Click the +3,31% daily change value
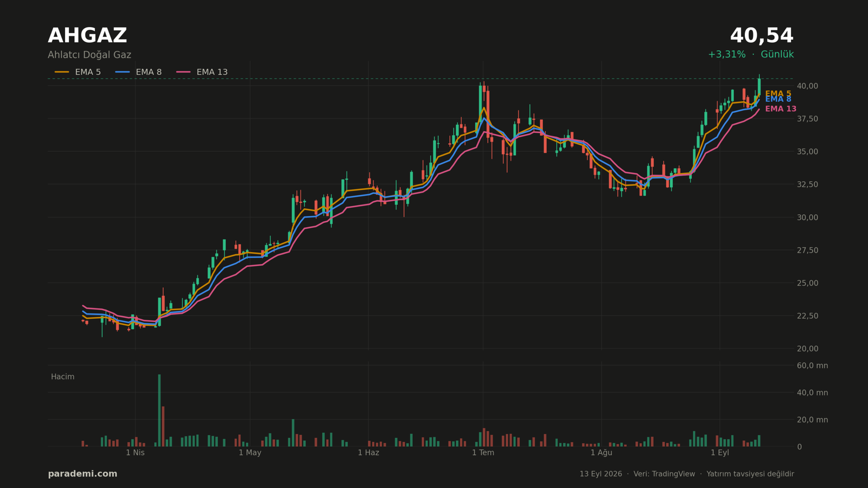The width and height of the screenshot is (868, 488). [x=726, y=55]
